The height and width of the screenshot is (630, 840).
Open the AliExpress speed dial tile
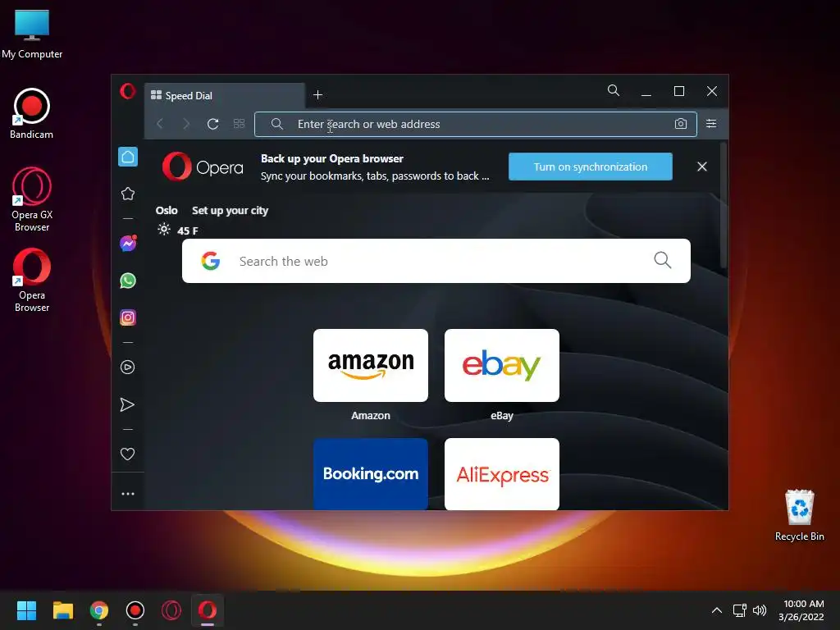tap(502, 473)
